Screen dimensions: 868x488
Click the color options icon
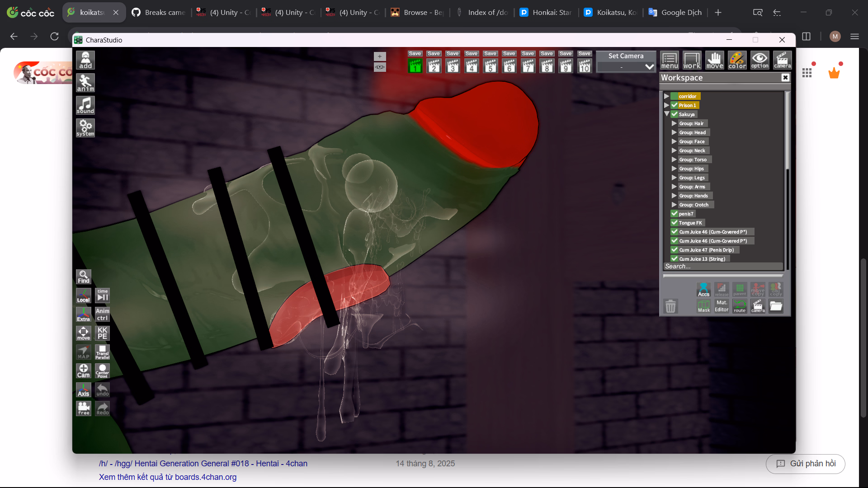pyautogui.click(x=737, y=60)
